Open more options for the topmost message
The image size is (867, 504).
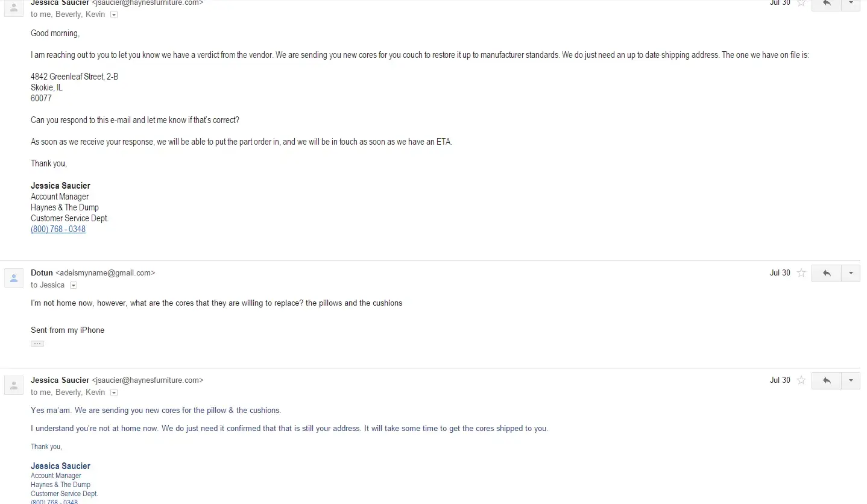851,4
